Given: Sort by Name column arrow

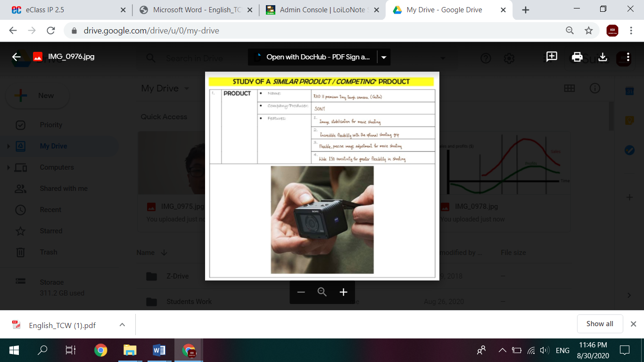Looking at the screenshot, I should click(164, 253).
